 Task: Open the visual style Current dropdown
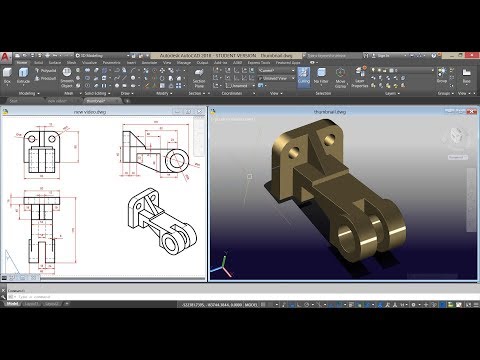click(277, 70)
